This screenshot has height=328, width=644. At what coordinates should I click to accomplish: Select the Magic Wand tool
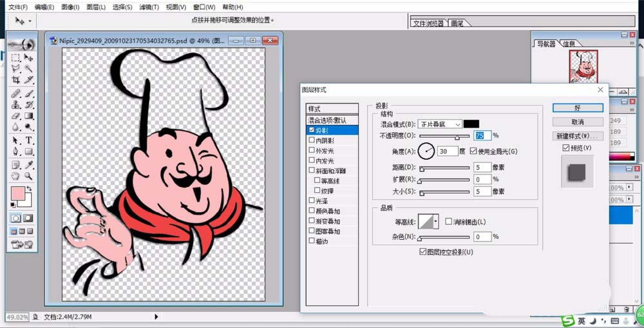tap(28, 69)
